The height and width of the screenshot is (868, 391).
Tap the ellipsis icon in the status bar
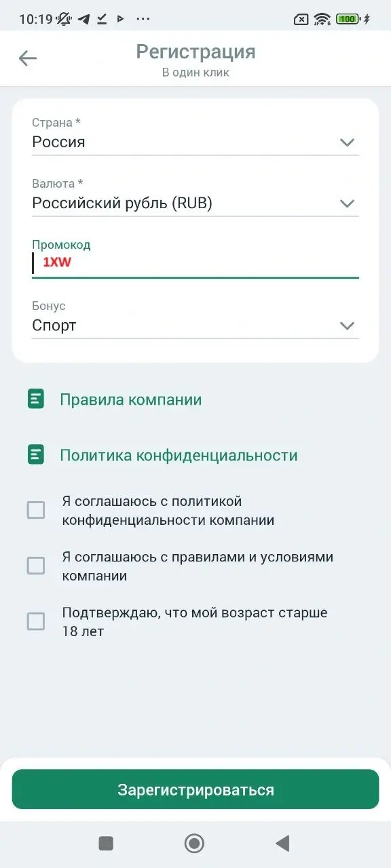point(143,19)
